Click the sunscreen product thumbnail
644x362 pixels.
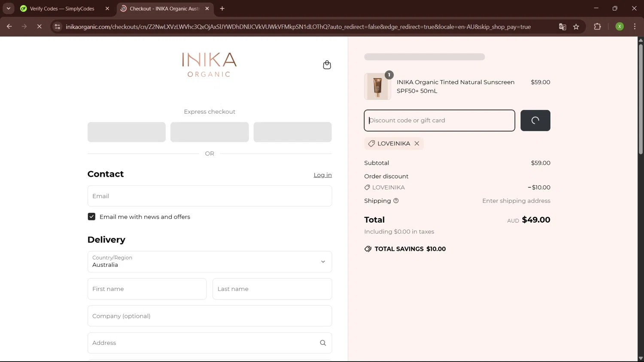[377, 87]
